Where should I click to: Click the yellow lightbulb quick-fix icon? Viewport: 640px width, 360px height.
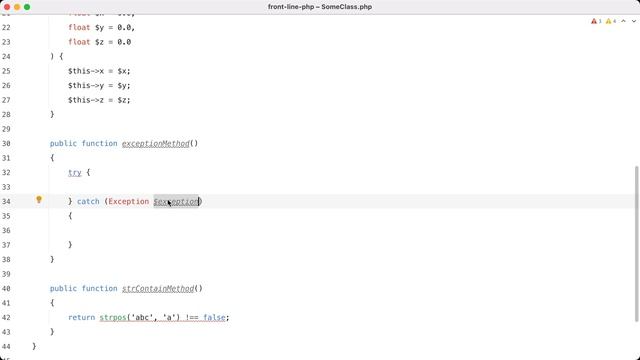(x=39, y=200)
